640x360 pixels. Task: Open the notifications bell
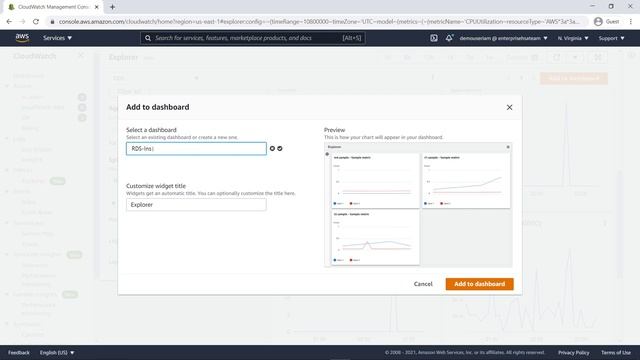coord(449,38)
